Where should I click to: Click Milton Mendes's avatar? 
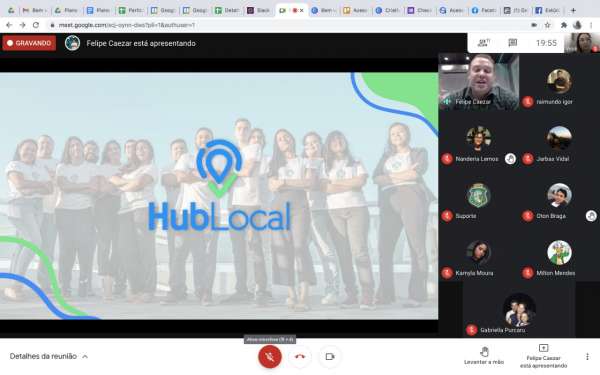[x=559, y=252]
